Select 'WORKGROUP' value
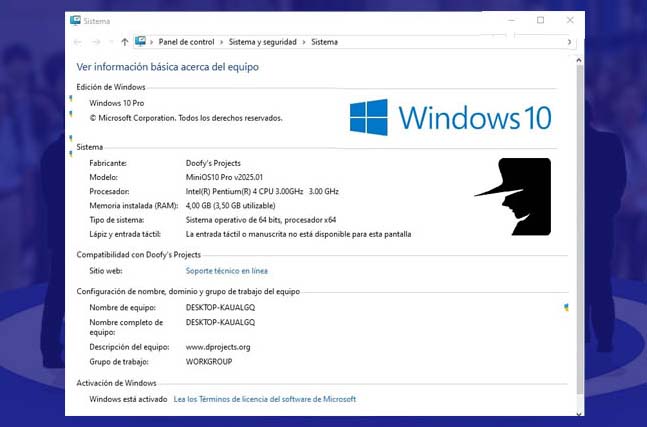The image size is (647, 427). point(209,361)
